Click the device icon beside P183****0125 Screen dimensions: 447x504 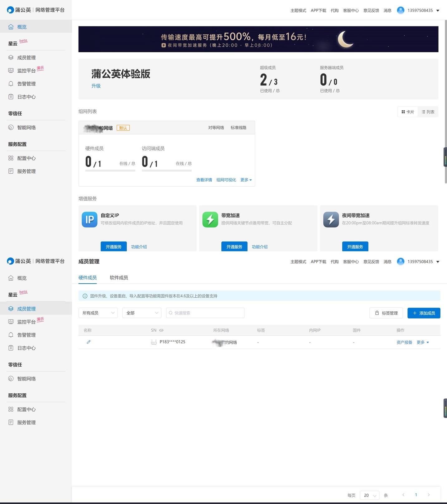click(x=154, y=342)
